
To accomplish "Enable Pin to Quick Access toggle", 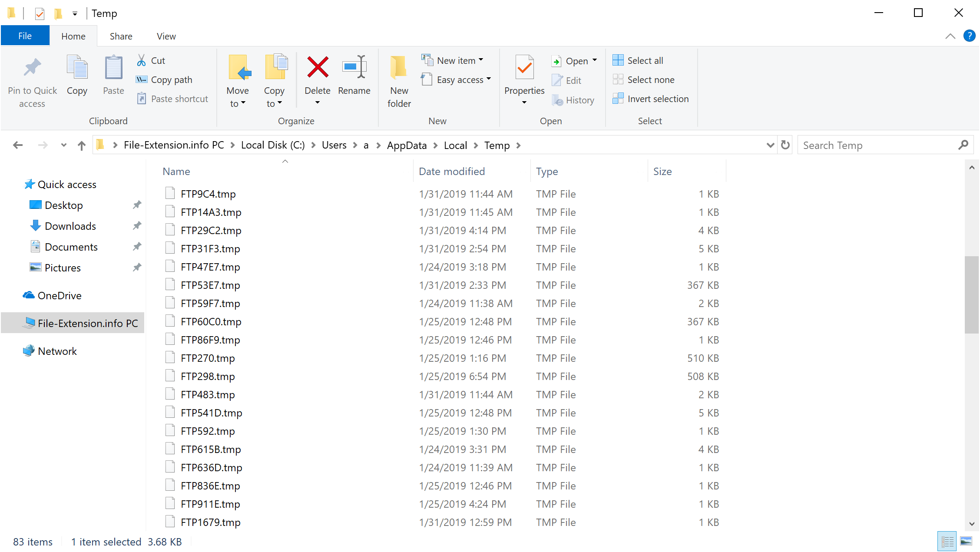I will tap(32, 81).
